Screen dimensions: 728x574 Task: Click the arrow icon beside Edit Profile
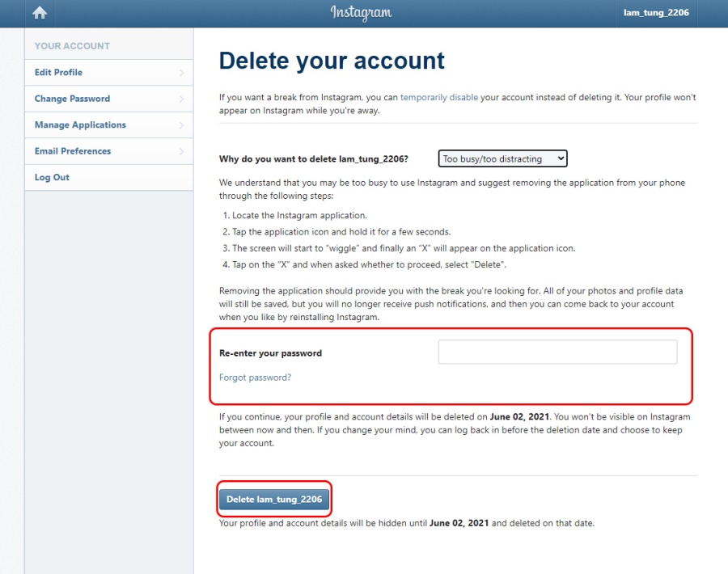point(181,73)
